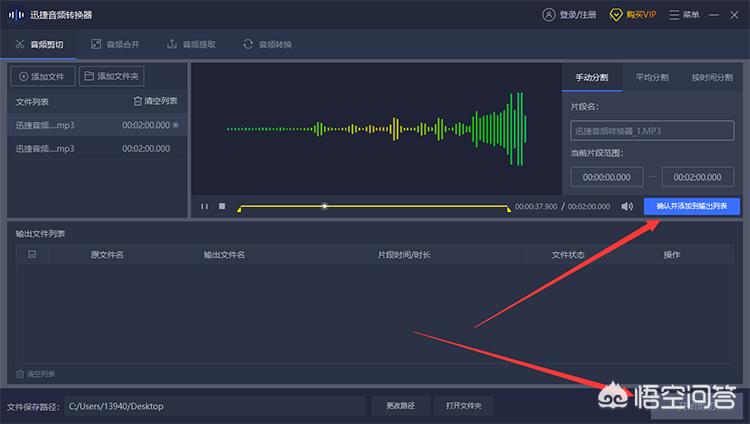Select the 平均分割 split mode tab
This screenshot has width=750, height=424.
click(x=650, y=77)
